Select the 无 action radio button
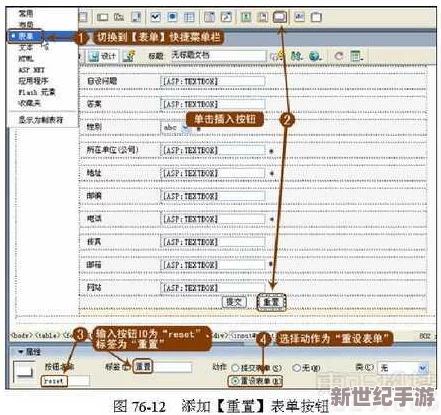Viewport: 441px width, 415px height. pyautogui.click(x=296, y=368)
